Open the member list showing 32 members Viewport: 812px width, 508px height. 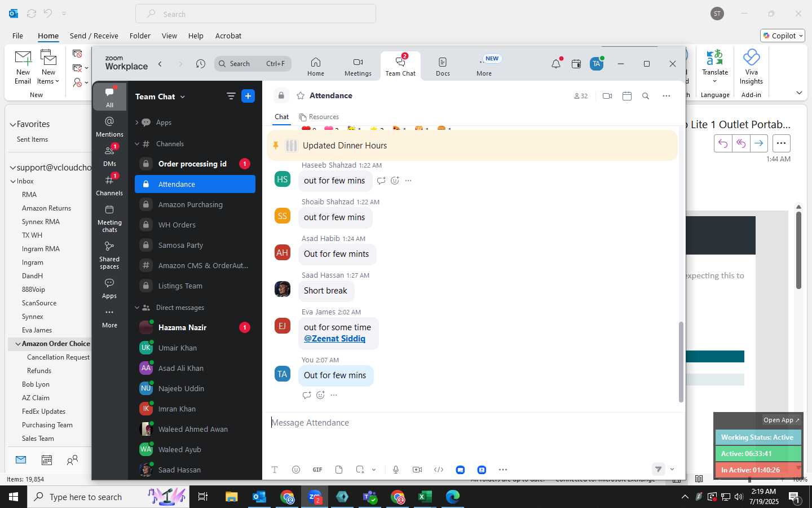coord(581,96)
